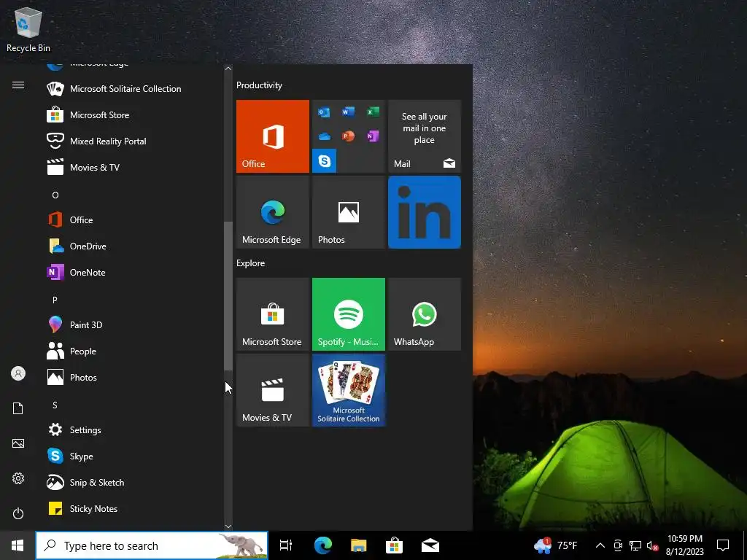Launch Edge from the taskbar
This screenshot has height=560, width=747.
322,545
